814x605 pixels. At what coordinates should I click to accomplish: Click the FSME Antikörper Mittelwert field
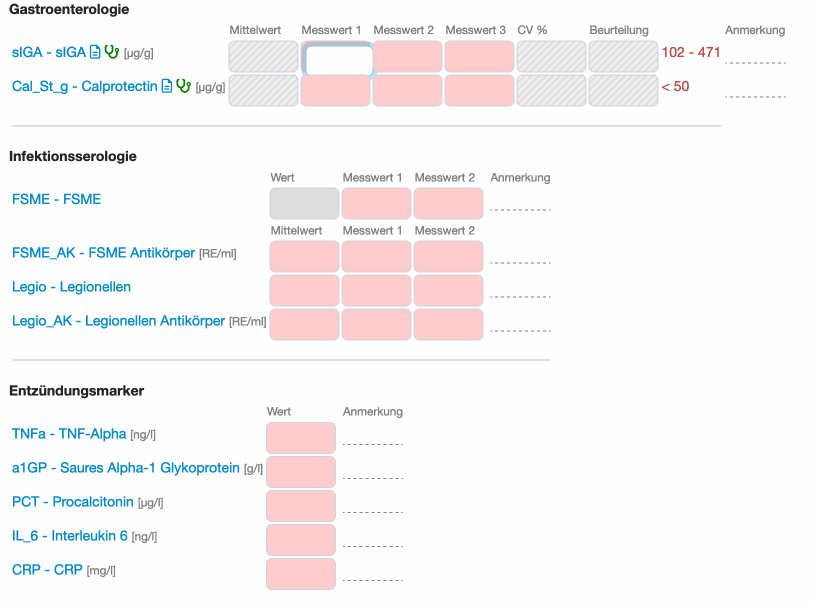pos(304,257)
